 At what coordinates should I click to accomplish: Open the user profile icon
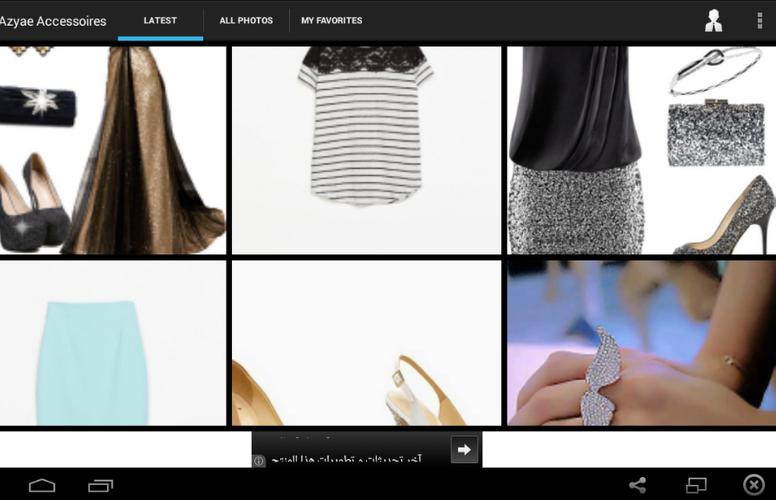[x=713, y=21]
